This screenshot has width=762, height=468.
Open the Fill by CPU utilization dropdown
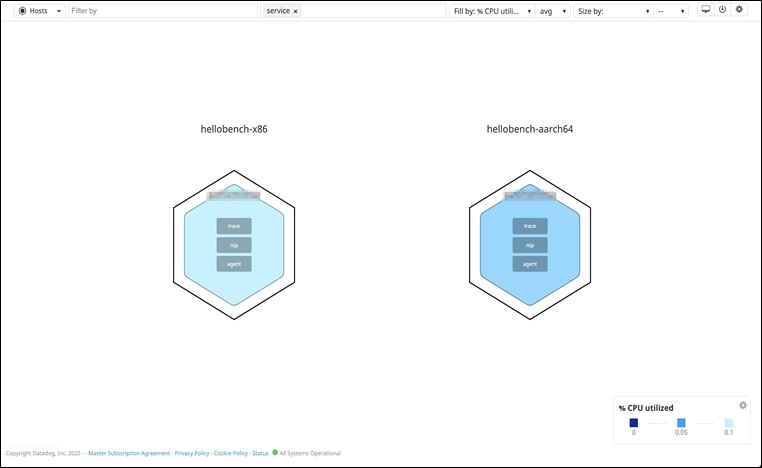click(492, 11)
